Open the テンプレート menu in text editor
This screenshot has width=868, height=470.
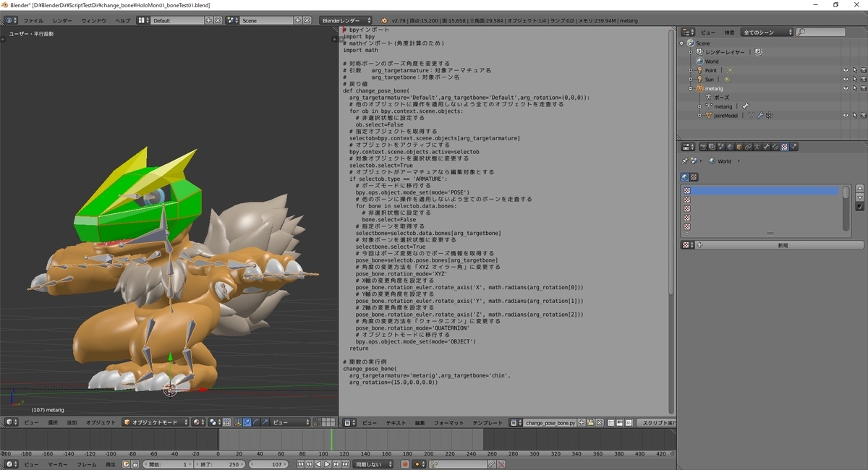487,422
